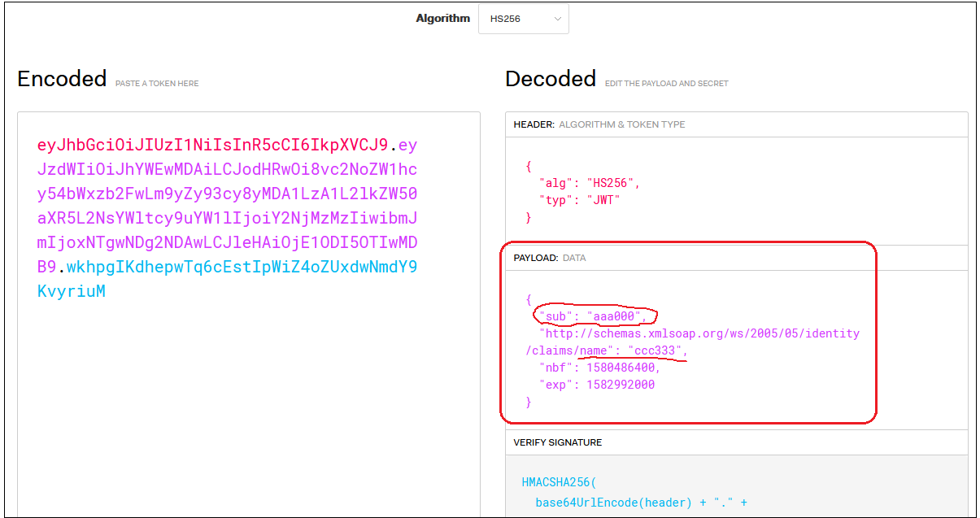This screenshot has width=980, height=518.
Task: Click the red header segment of the encoded token
Action: point(212,146)
